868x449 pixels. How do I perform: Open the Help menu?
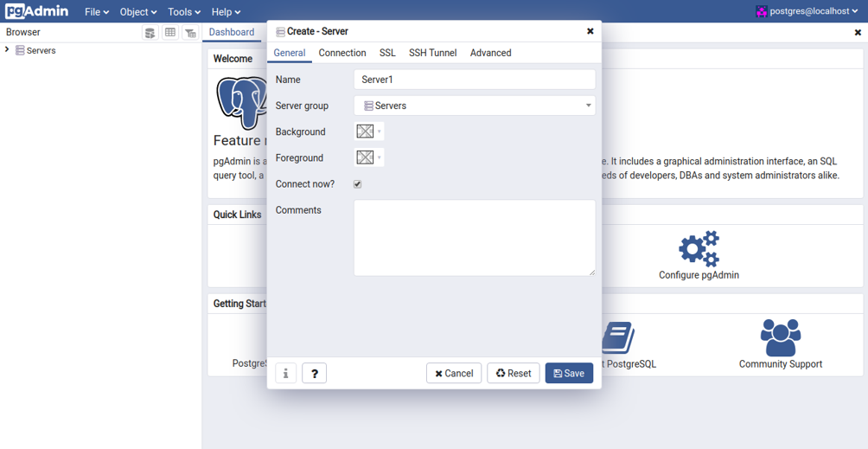[226, 11]
